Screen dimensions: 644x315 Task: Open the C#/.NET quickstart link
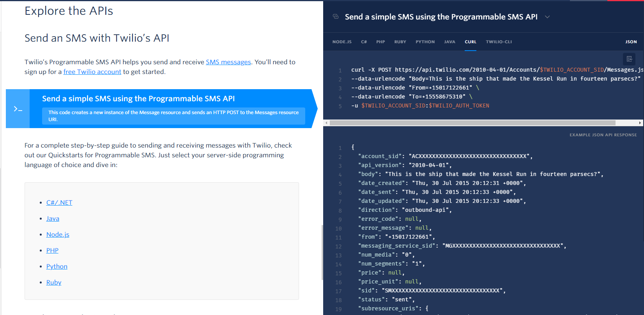(59, 202)
